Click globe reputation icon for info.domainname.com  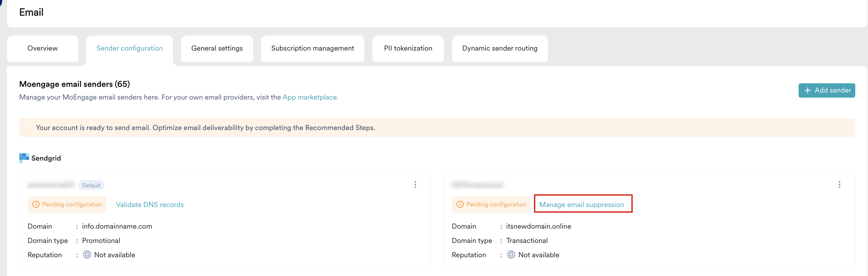click(87, 254)
